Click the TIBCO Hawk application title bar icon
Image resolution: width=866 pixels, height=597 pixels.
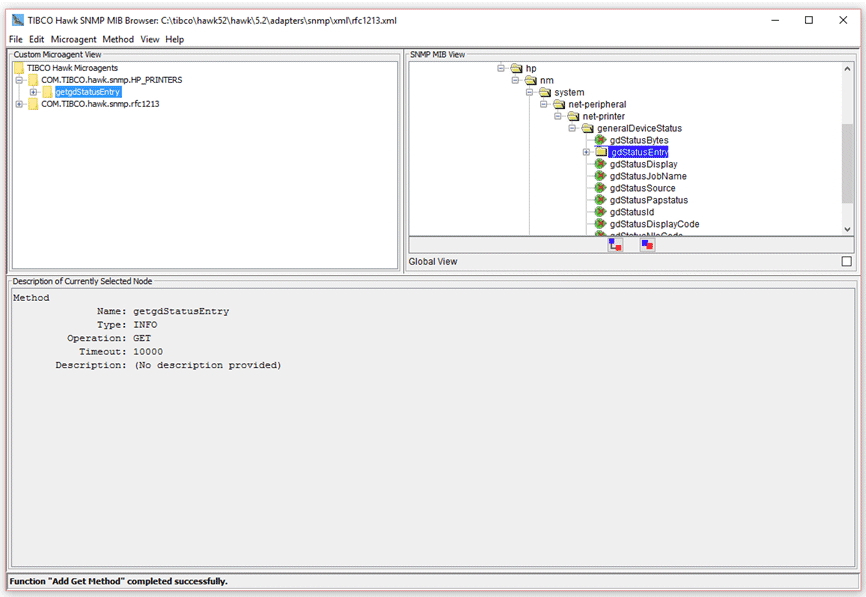[x=18, y=20]
